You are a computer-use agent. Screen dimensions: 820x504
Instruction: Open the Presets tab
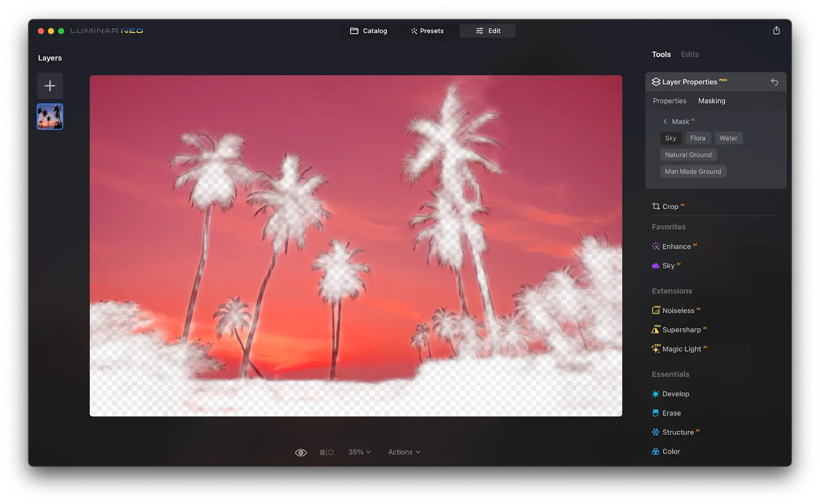(427, 31)
